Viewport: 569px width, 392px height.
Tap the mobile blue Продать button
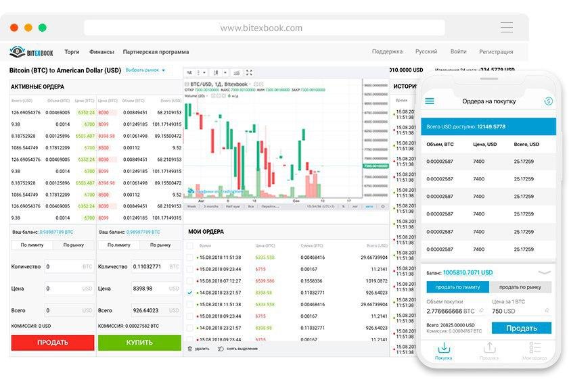tap(522, 328)
